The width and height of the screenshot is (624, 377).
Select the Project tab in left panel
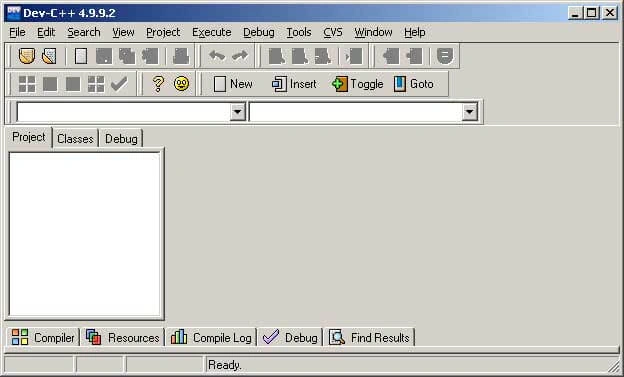pyautogui.click(x=29, y=137)
